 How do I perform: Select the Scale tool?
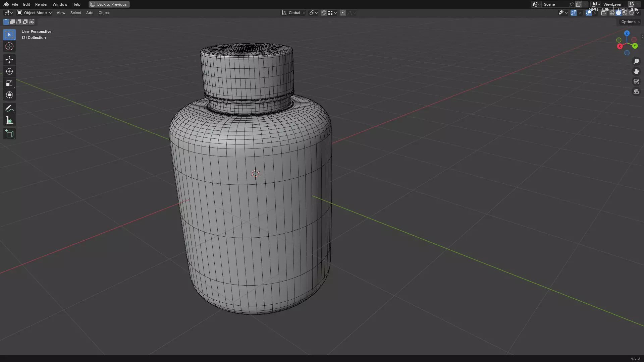coord(9,83)
